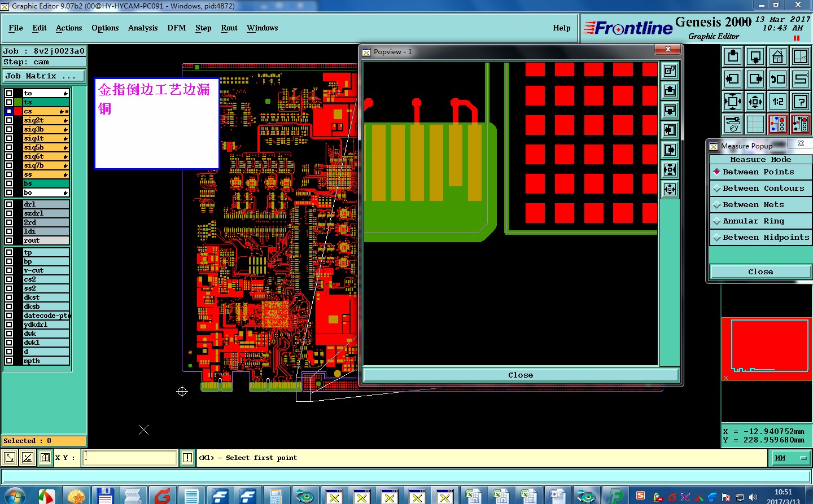Click the red board overview thumbnail
Viewport: 813px width, 504px height.
766,349
